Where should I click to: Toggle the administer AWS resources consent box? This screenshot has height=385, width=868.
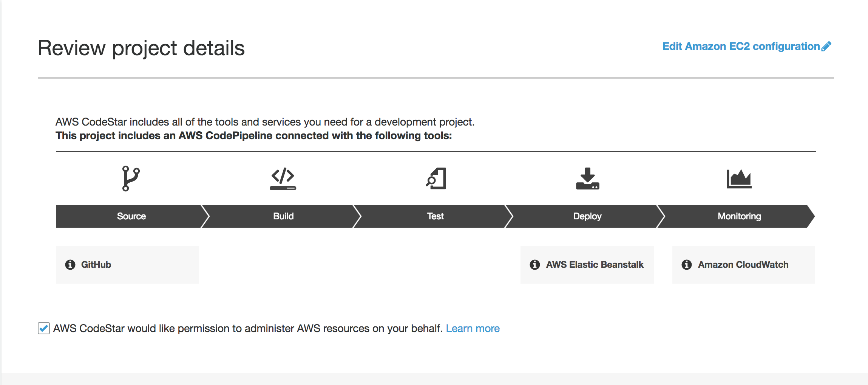tap(43, 328)
